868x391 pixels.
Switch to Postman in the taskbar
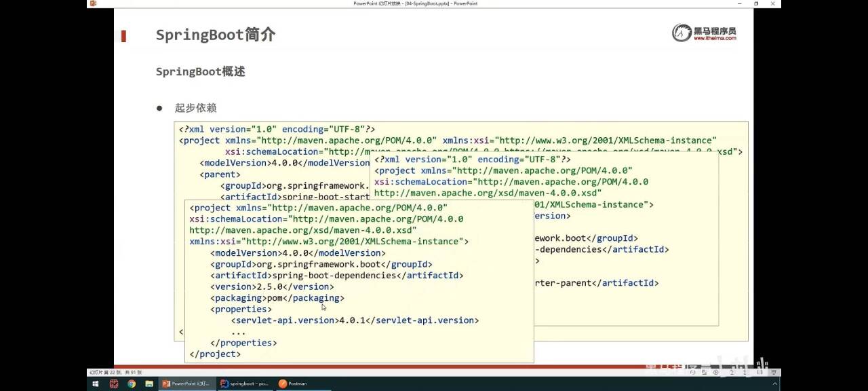click(x=303, y=384)
